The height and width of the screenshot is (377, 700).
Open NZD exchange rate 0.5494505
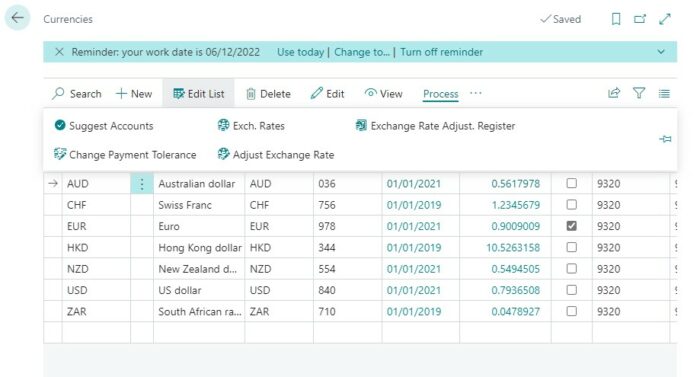click(516, 269)
